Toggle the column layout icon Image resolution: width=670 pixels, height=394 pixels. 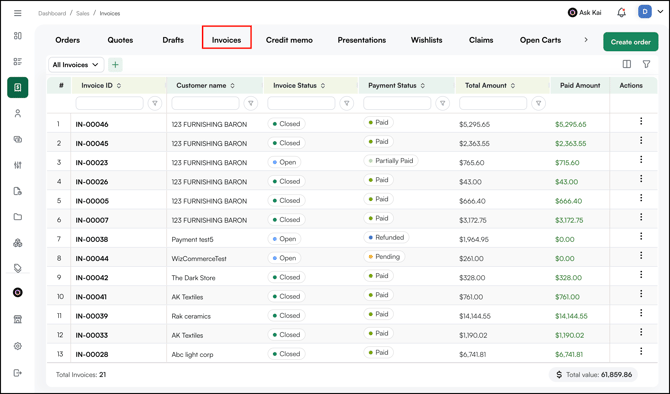tap(626, 64)
